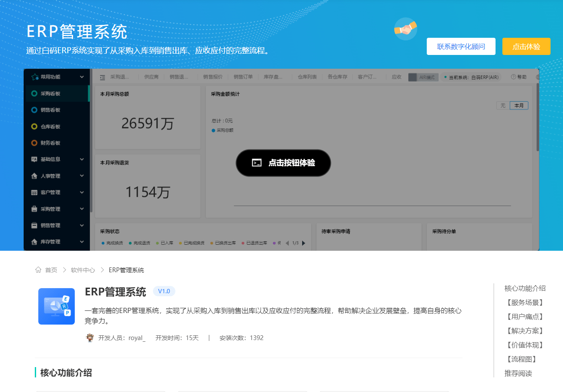Screen dimensions: 563x392
Task: Toggle the 完成换货 legend item
Action: click(x=112, y=243)
